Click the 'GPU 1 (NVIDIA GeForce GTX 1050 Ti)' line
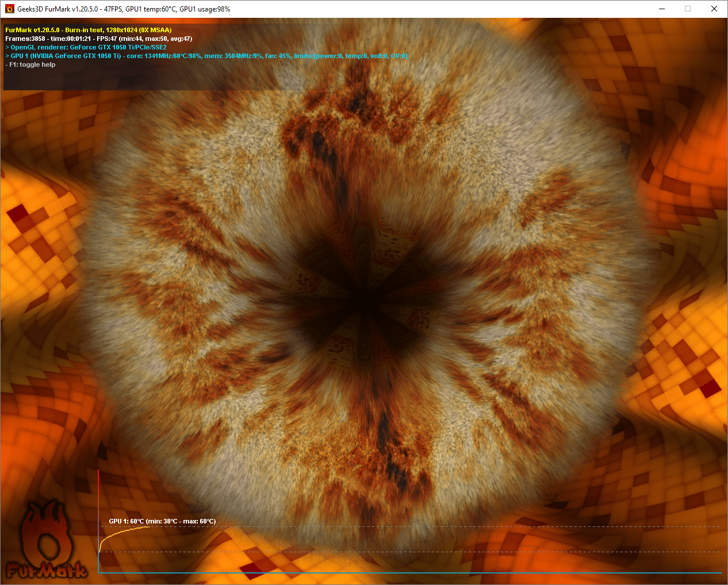Screen dimensions: 728x585 [x=206, y=56]
